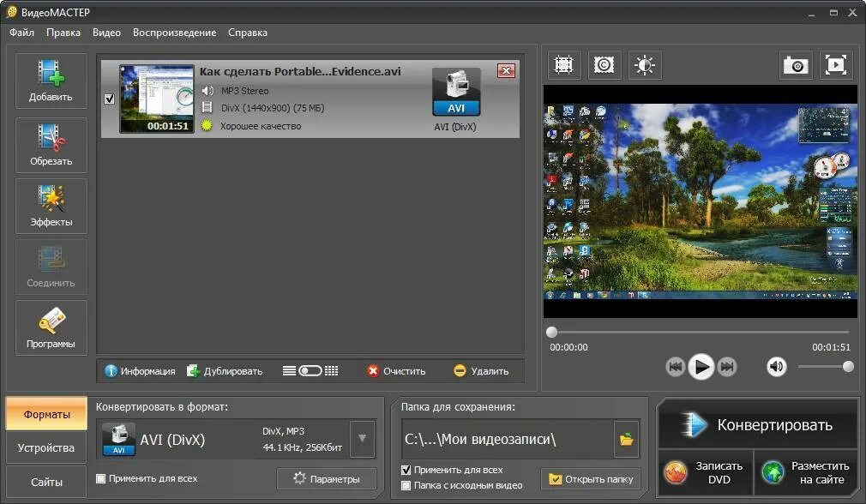Open the Эффекты effects tool
Image resolution: width=866 pixels, height=504 pixels.
[51, 206]
